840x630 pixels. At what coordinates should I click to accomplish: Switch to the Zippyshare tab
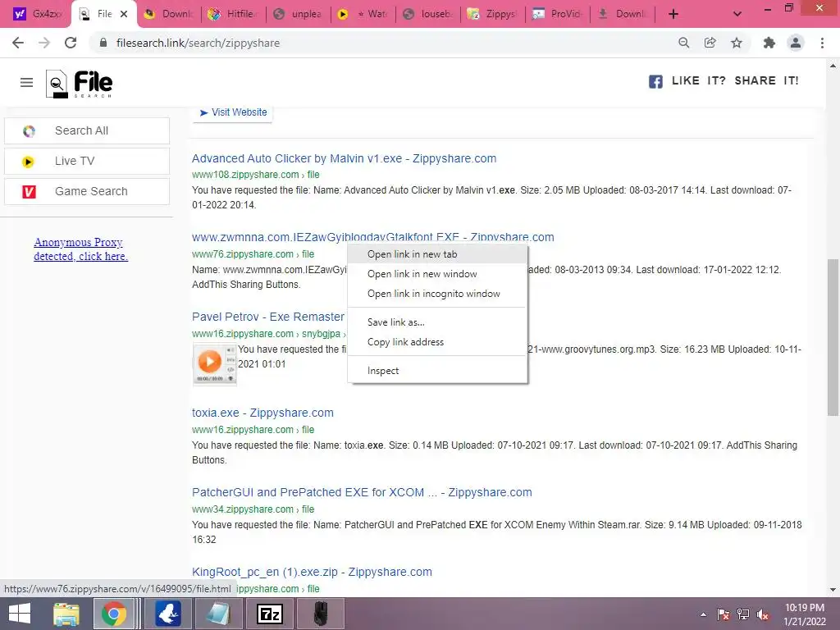click(493, 14)
